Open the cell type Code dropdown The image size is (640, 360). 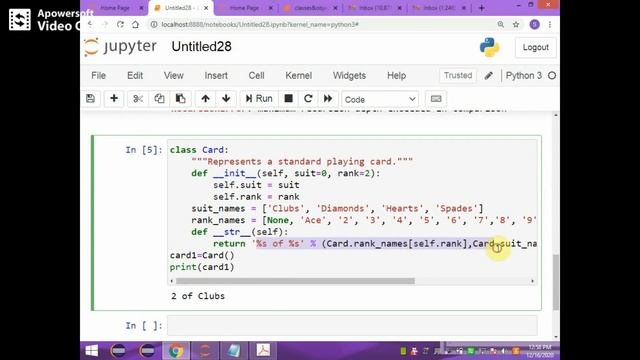tap(380, 99)
